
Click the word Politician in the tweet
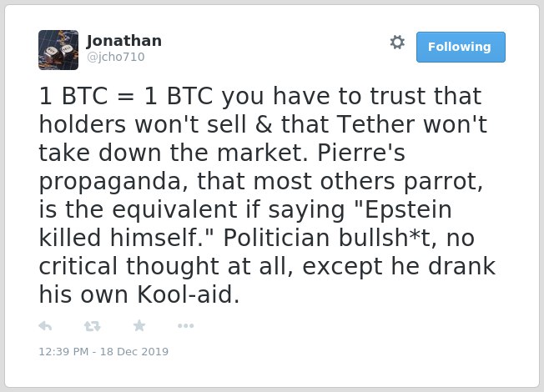pos(276,238)
